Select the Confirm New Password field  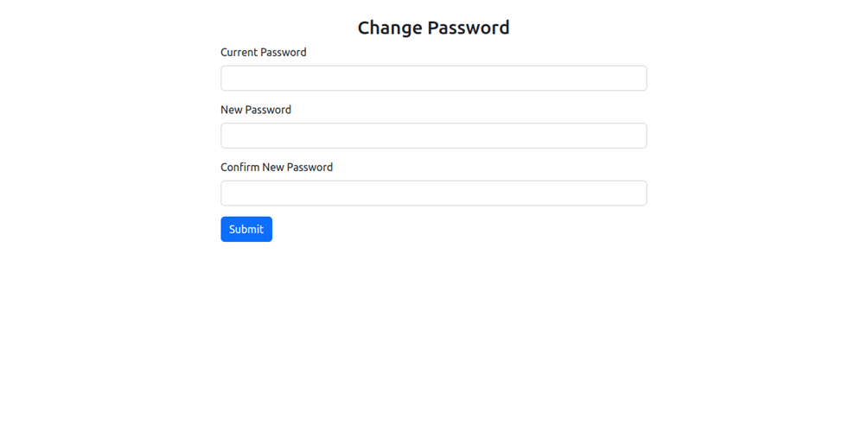(433, 193)
